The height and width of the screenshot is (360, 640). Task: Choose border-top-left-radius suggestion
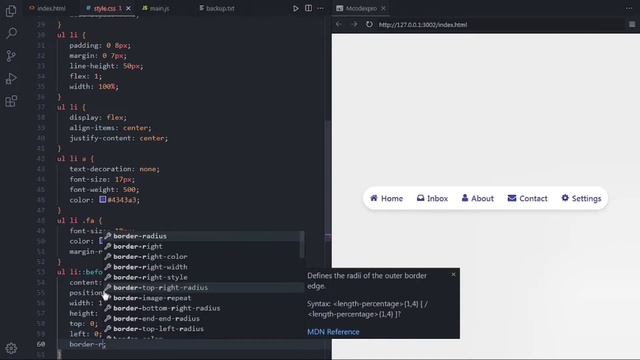[x=202, y=329]
